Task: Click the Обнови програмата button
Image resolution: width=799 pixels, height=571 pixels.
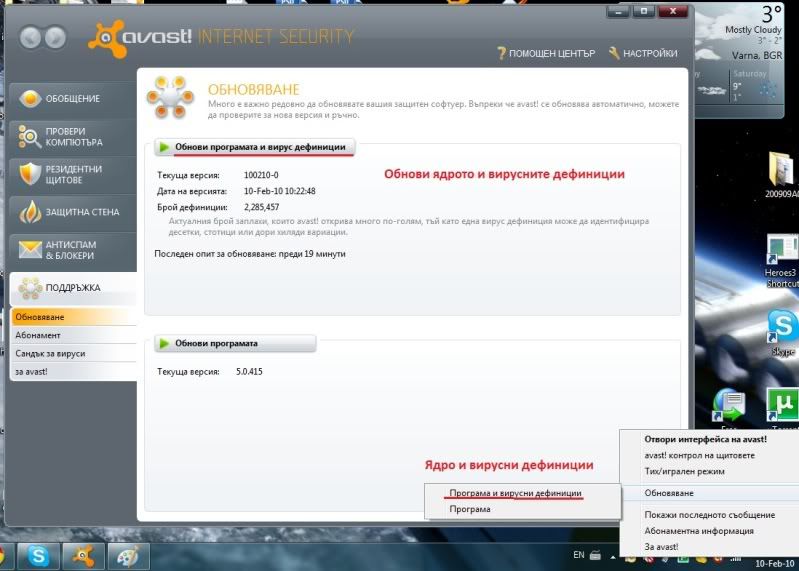Action: pos(235,343)
